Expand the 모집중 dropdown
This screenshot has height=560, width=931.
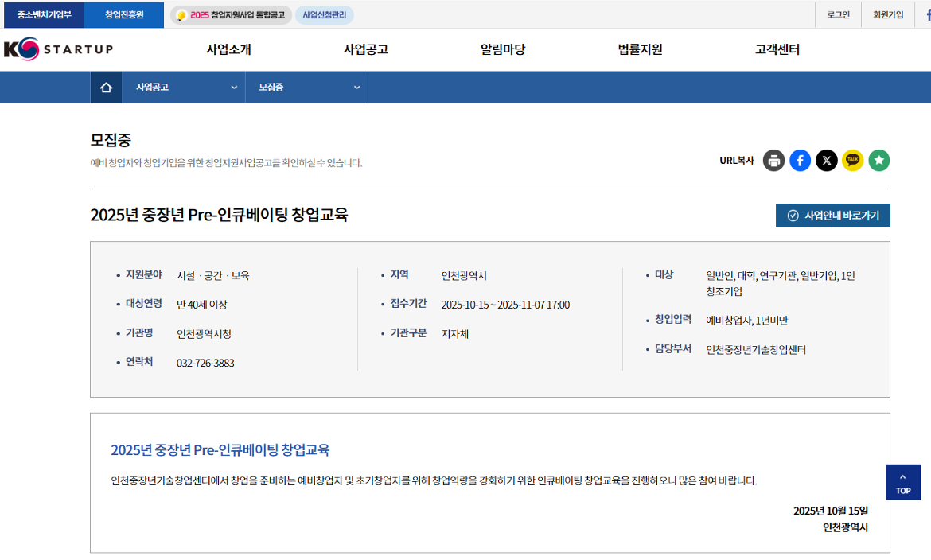coord(306,87)
